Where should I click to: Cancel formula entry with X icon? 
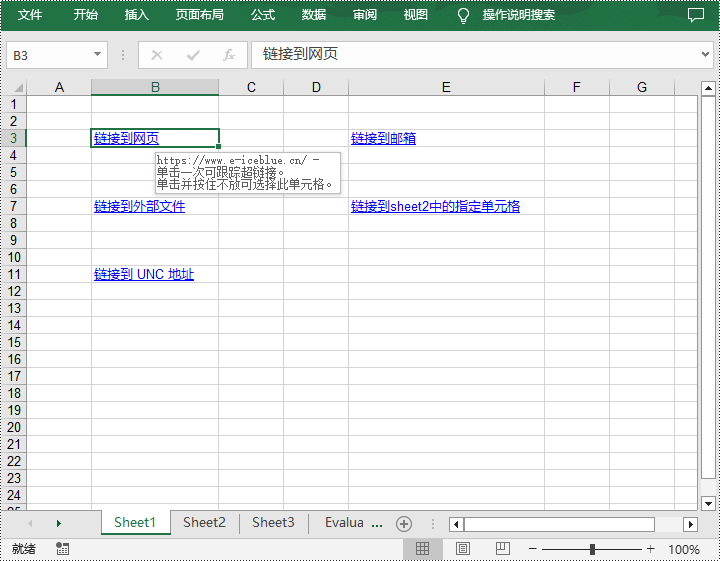pyautogui.click(x=157, y=56)
